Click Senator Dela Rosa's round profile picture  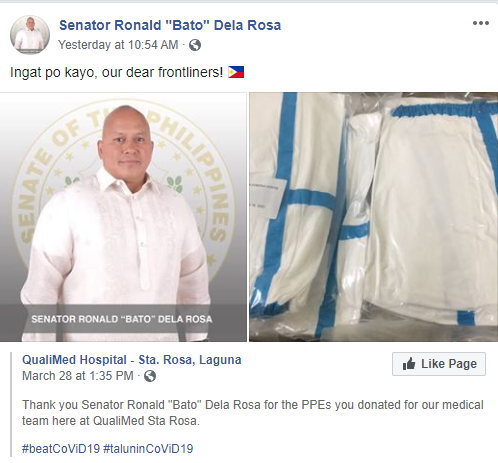30,35
